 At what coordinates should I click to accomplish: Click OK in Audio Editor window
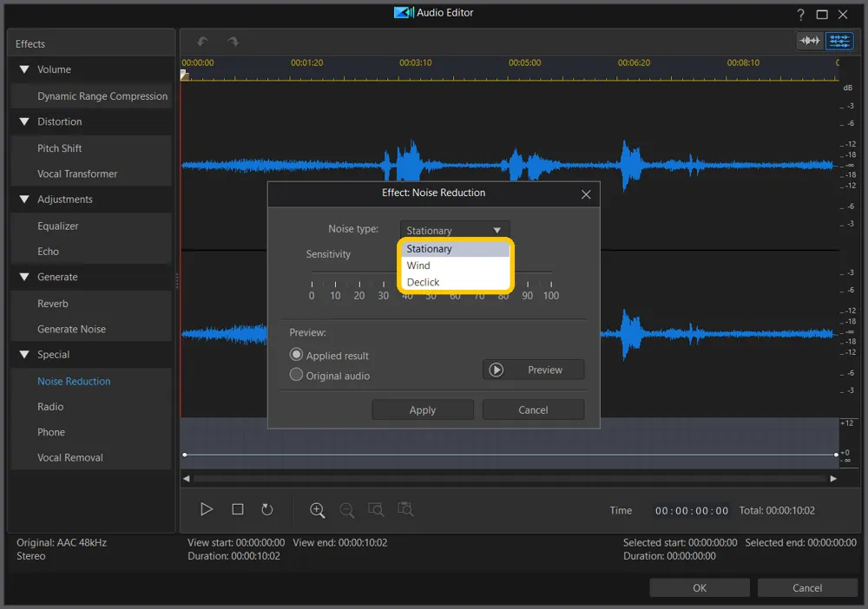(699, 588)
